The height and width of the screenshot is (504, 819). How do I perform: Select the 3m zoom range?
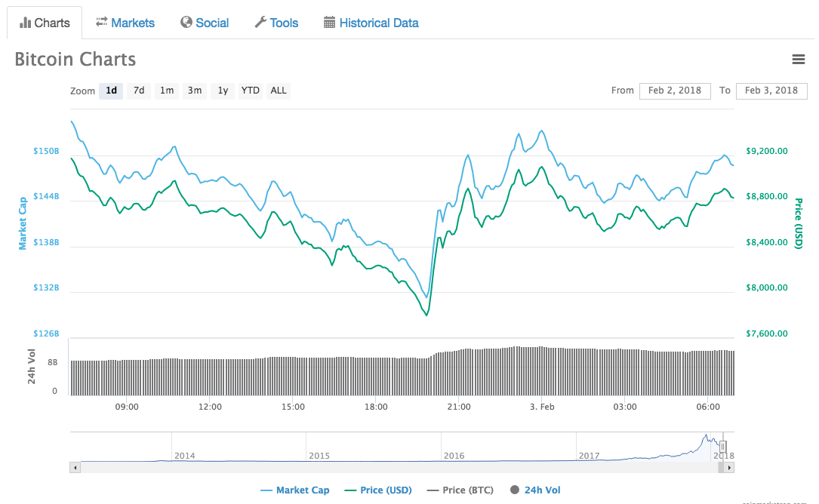[x=195, y=91]
